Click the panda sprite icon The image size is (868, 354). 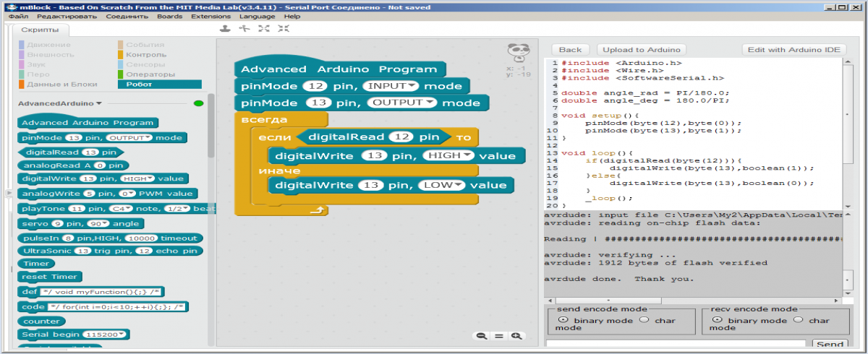(x=518, y=51)
